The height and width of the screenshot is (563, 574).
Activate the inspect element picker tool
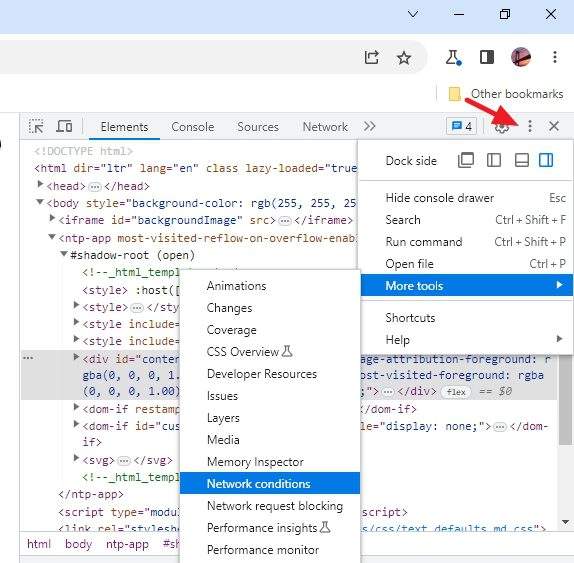[x=36, y=127]
